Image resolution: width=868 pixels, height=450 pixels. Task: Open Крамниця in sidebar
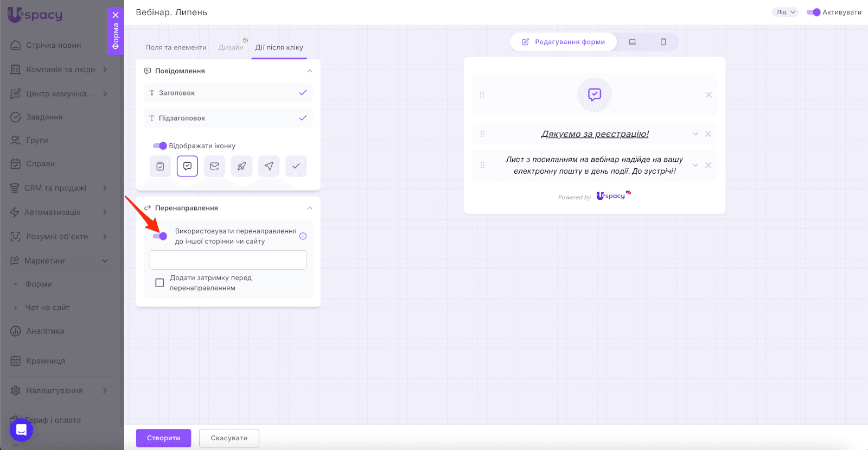[x=46, y=361]
